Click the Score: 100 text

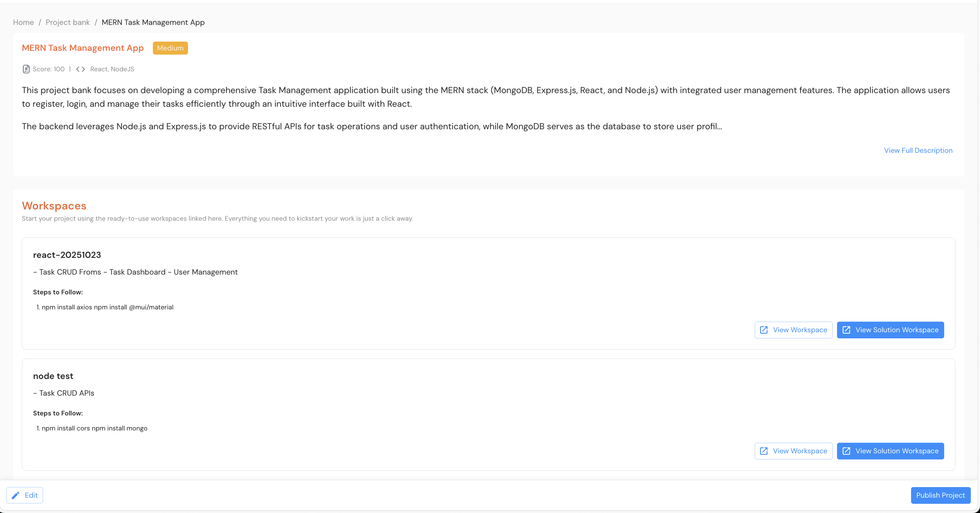point(48,69)
